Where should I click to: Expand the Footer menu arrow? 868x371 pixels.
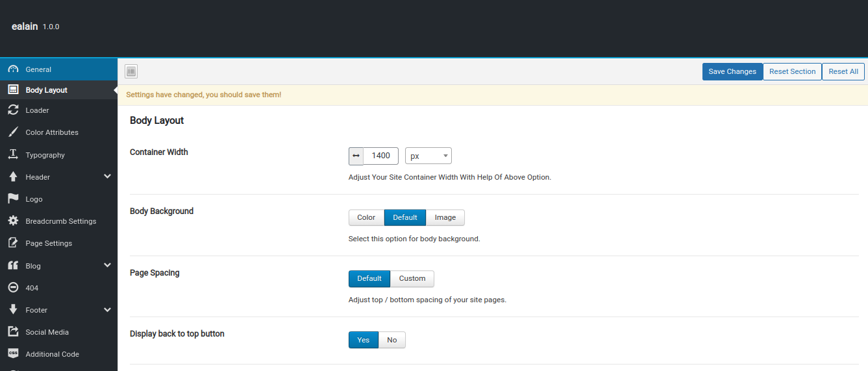click(107, 310)
